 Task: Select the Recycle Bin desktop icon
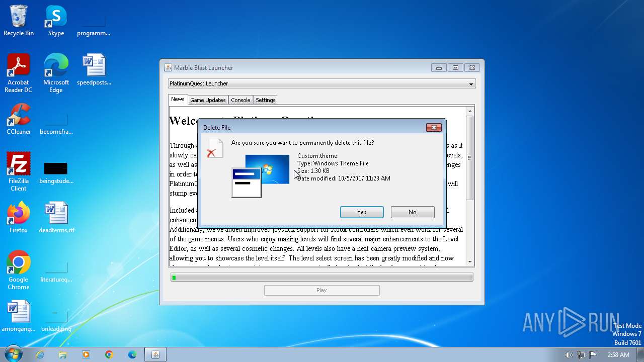[19, 21]
